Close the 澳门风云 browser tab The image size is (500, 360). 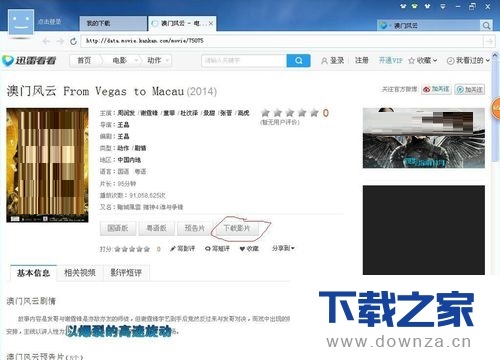[211, 23]
